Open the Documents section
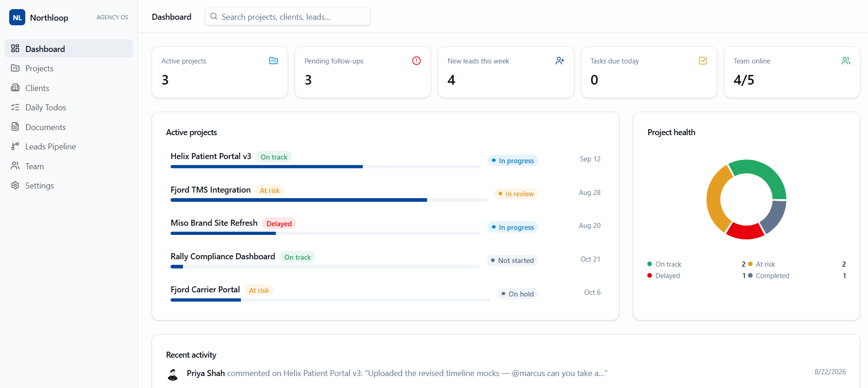The height and width of the screenshot is (388, 868). [x=69, y=127]
